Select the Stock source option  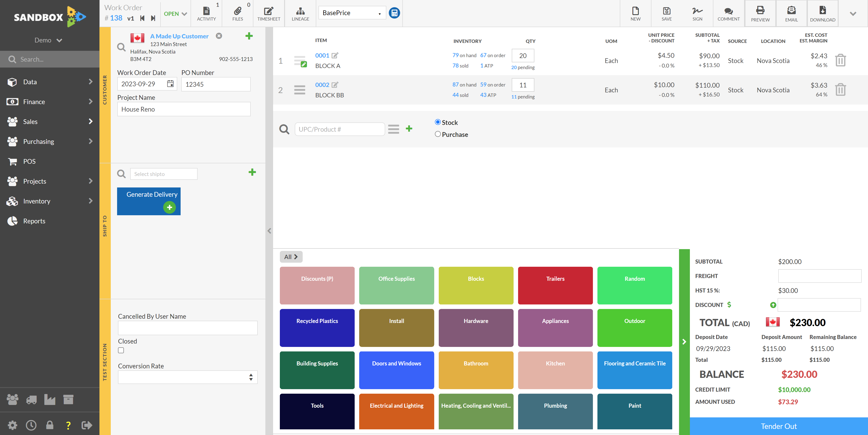pos(438,122)
